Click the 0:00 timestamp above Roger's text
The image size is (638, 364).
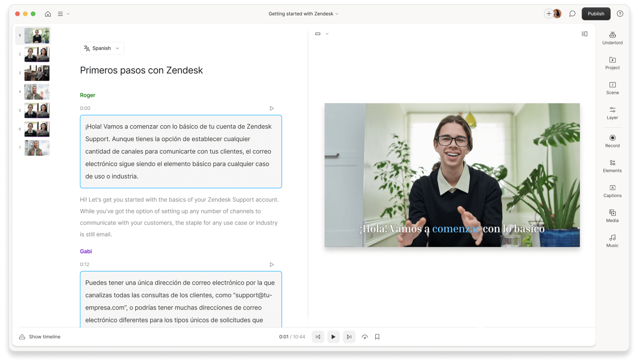pos(85,108)
